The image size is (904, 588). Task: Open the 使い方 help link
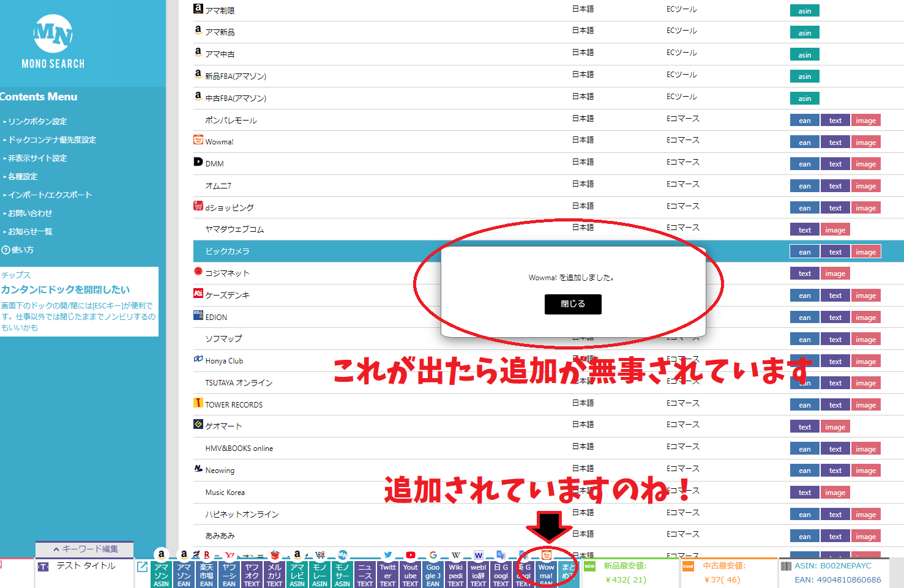[x=18, y=250]
